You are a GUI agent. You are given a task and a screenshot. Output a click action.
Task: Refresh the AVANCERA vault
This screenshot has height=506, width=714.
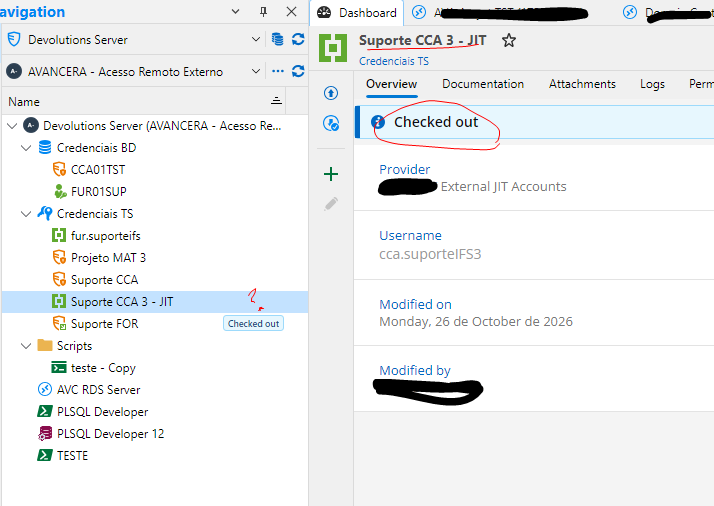point(298,72)
